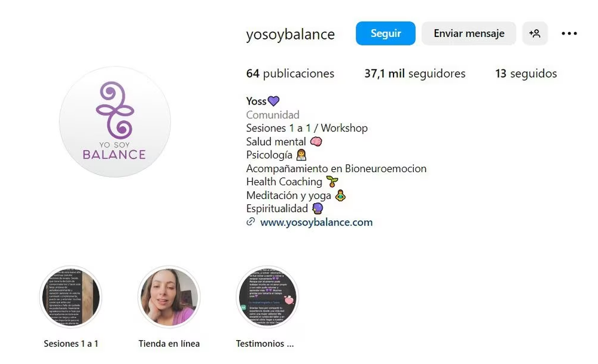Viewport: 598px width, 364px height.
Task: Click the seedling emoji after Health Coaching
Action: [x=332, y=182]
